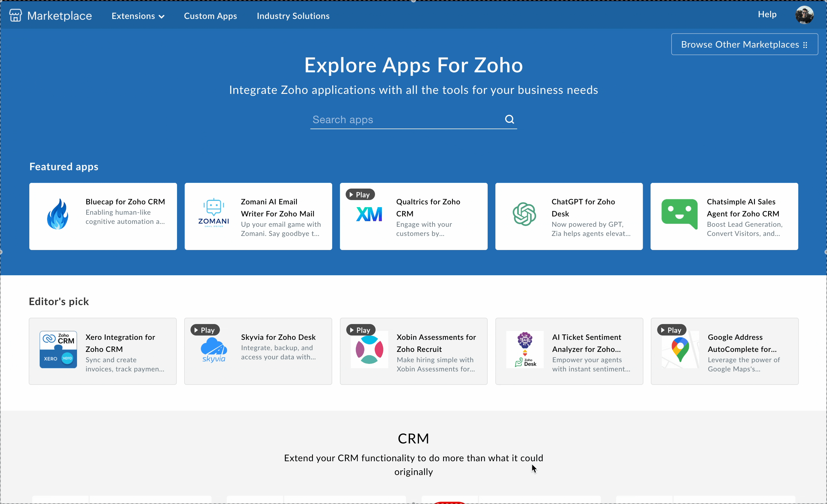The height and width of the screenshot is (504, 827).
Task: Click the Xero Zoho CRM icon
Action: click(x=58, y=349)
